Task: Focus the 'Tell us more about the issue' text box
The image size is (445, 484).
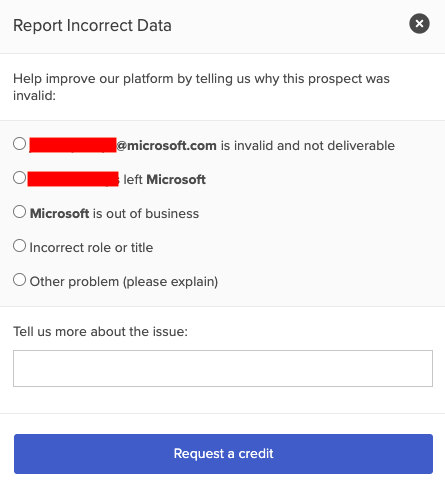Action: pos(223,368)
